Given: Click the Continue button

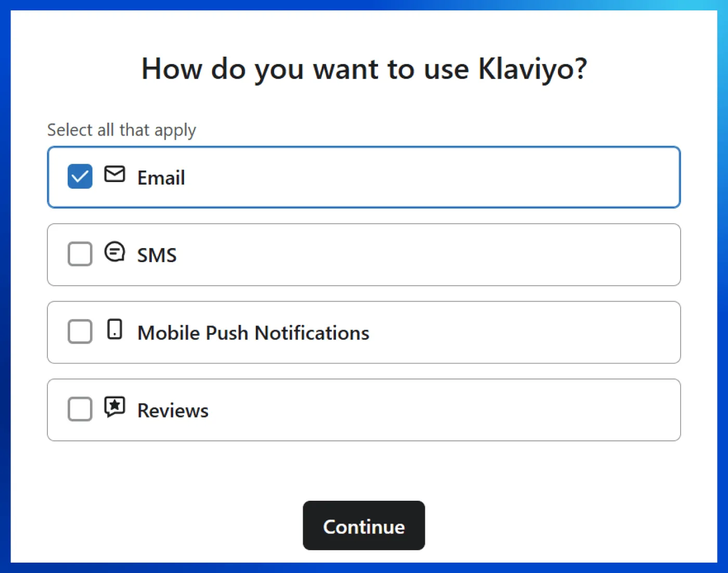Looking at the screenshot, I should [x=363, y=526].
